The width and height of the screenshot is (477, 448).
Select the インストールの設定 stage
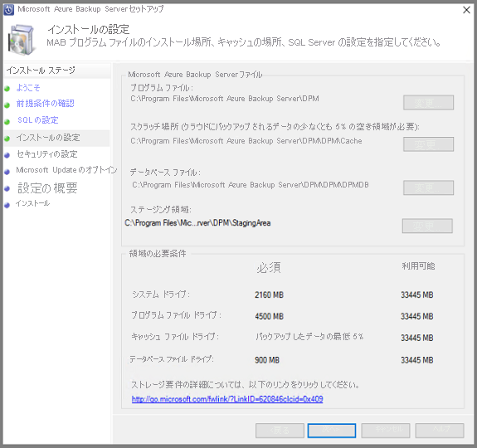click(x=48, y=138)
